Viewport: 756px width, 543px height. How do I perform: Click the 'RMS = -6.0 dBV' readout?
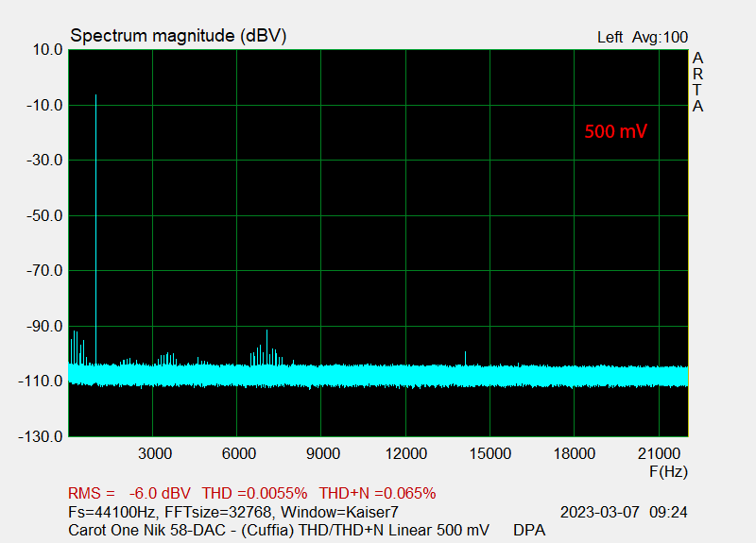pyautogui.click(x=129, y=493)
